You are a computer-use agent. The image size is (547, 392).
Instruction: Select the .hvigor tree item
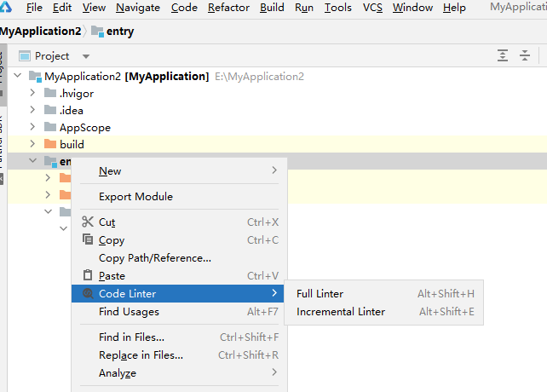point(77,94)
